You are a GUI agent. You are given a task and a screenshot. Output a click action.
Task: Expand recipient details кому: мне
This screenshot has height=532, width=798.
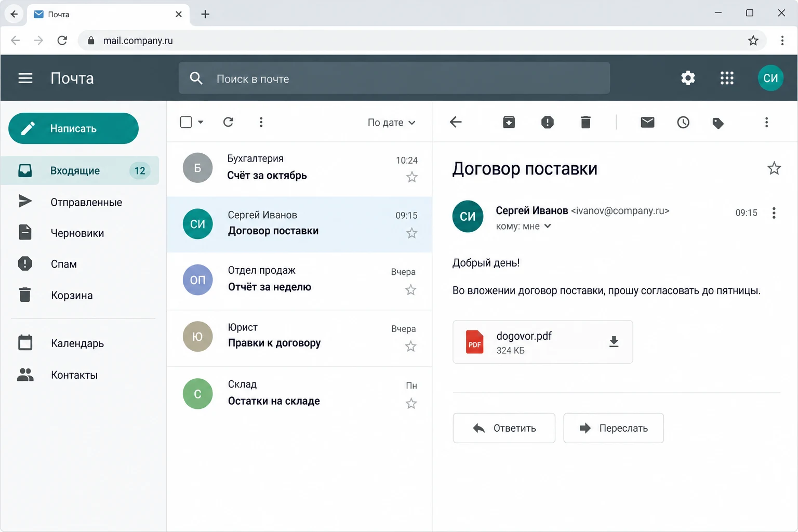tap(523, 227)
